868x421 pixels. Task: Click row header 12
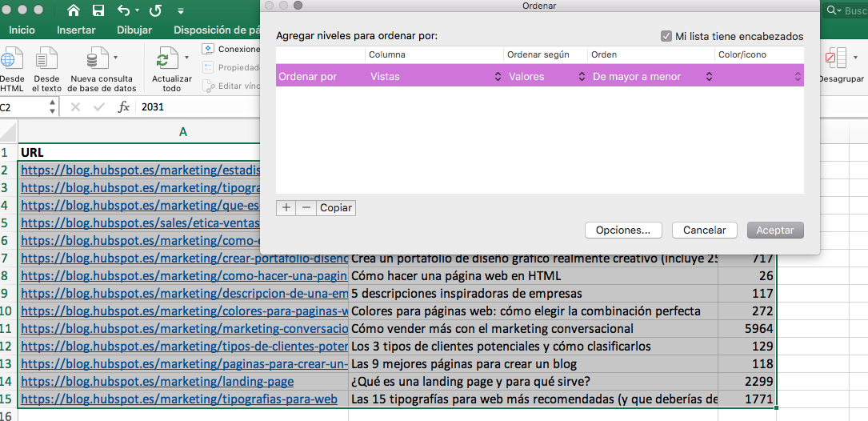(x=8, y=347)
